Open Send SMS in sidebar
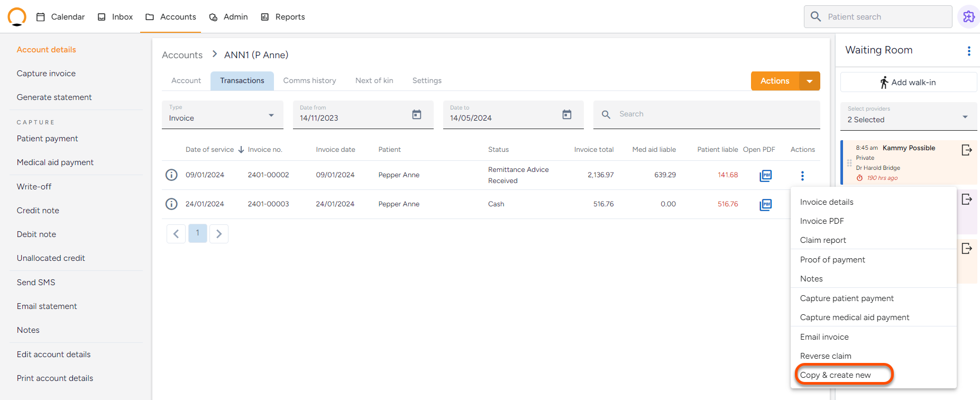Viewport: 980px width, 400px height. point(36,283)
